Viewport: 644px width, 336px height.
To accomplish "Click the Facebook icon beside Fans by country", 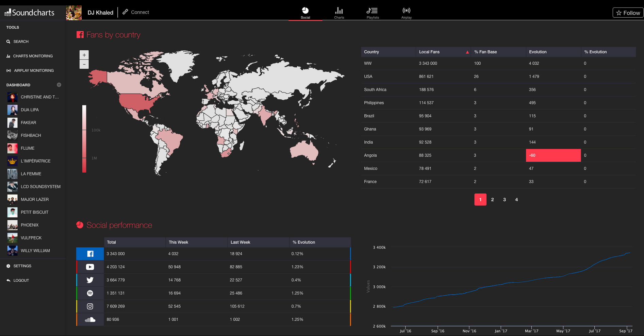I will (x=80, y=35).
